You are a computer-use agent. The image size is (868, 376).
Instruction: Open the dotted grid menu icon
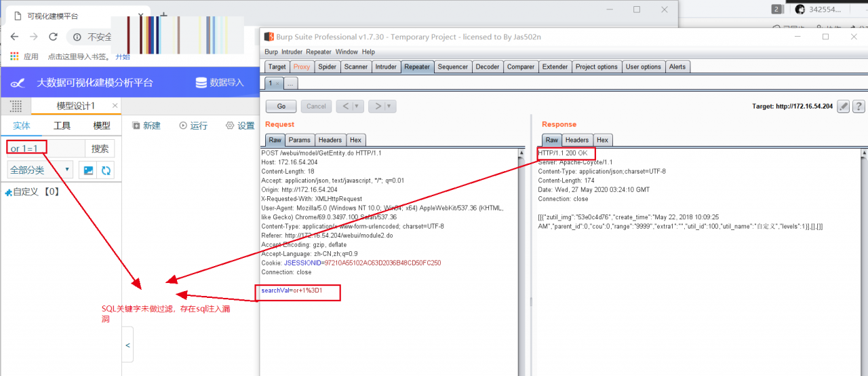point(16,106)
